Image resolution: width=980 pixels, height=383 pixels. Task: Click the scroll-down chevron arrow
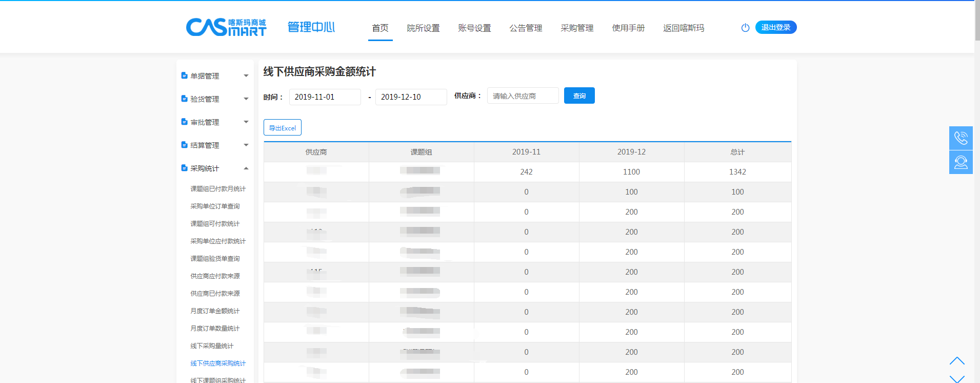point(956,378)
